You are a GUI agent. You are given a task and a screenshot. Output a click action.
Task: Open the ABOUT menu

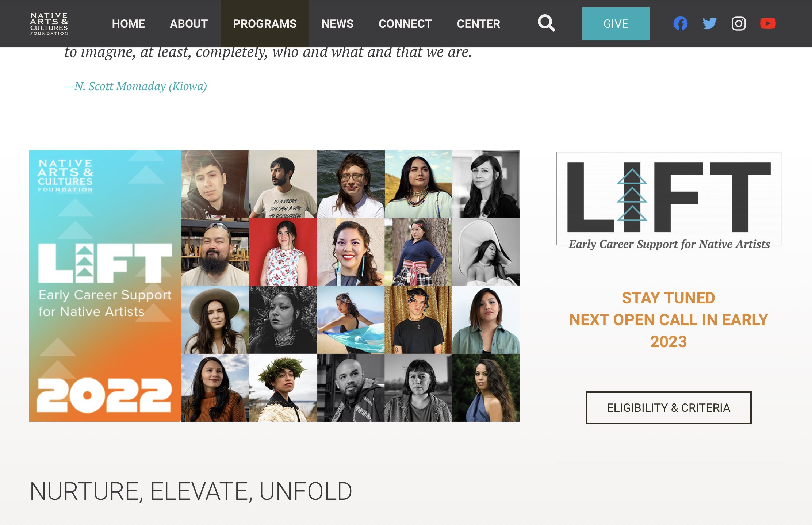[x=189, y=24]
